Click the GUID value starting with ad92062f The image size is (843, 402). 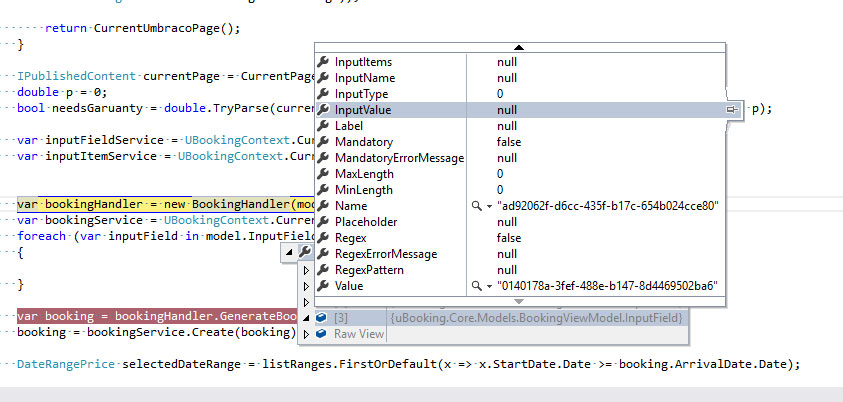click(608, 206)
